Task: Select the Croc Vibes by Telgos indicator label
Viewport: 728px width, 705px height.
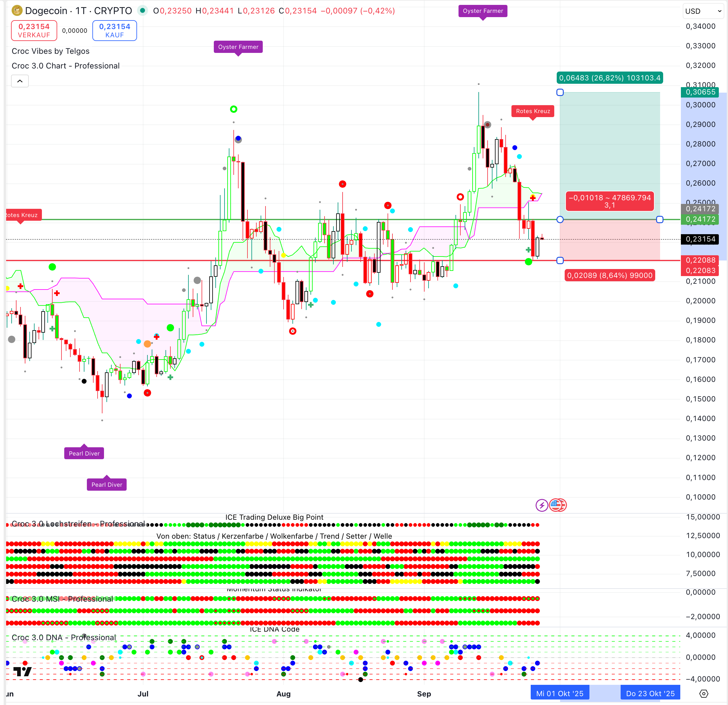Action: tap(50, 51)
